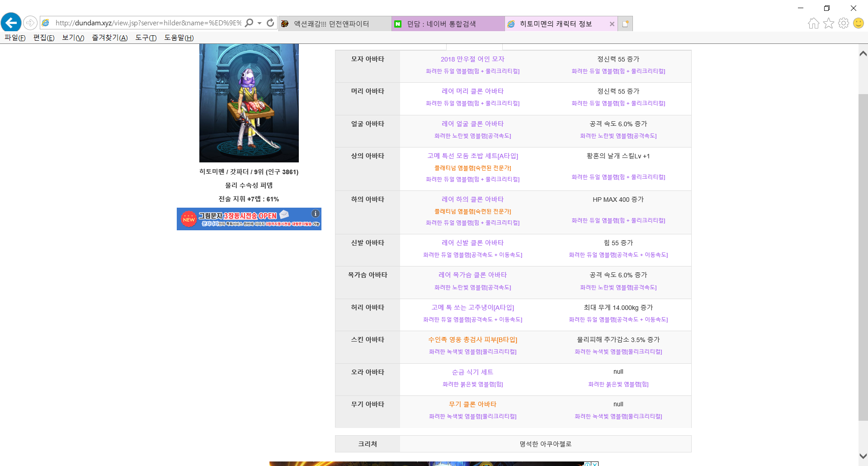Click 고메 톡 쏘는 고추냉이[A타입] link

coord(472,308)
